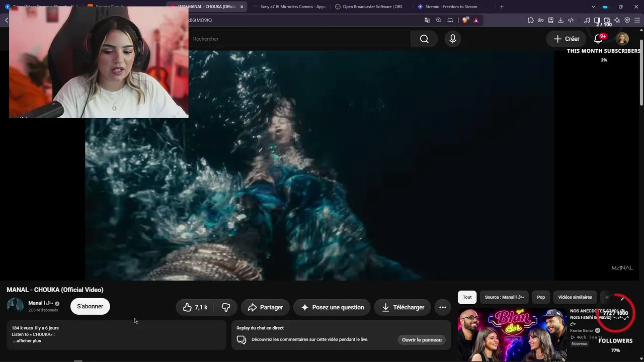This screenshot has width=644, height=362.
Task: Open YouTube notifications bell
Action: click(598, 39)
